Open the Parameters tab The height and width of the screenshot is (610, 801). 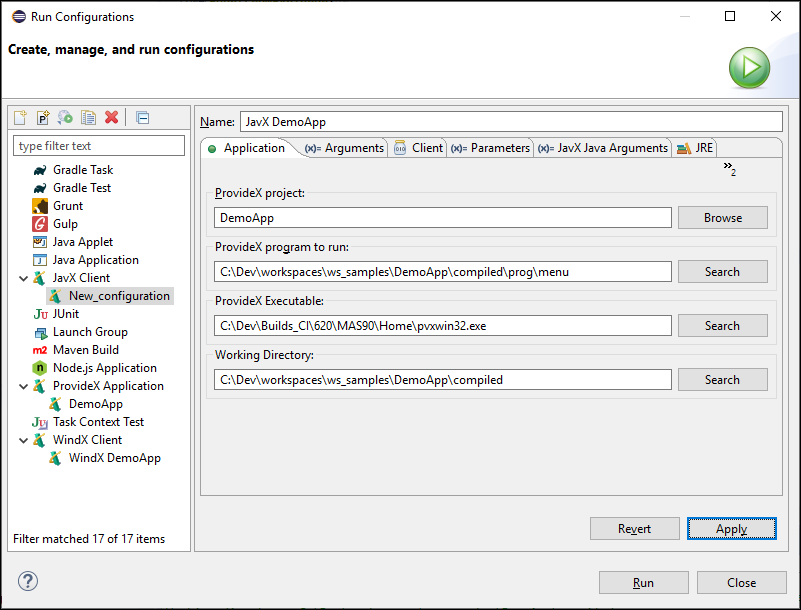pos(490,148)
